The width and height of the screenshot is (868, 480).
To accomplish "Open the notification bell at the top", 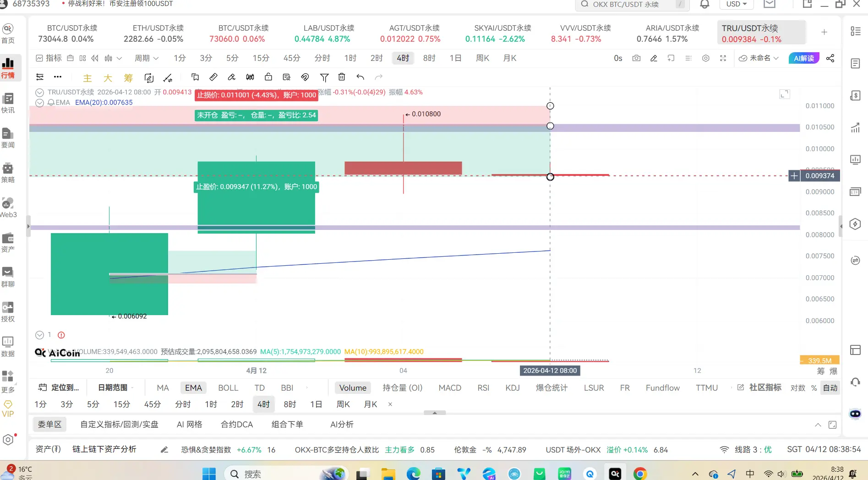I will 704,4.
